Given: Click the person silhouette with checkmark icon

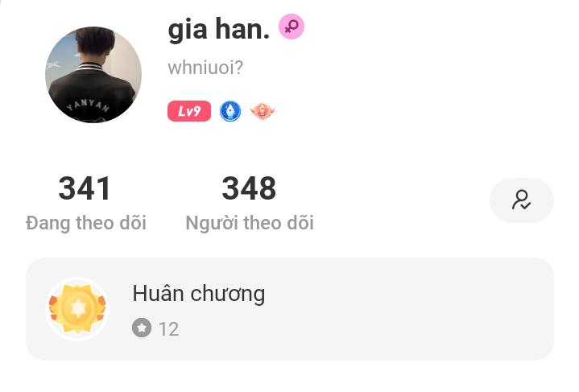Looking at the screenshot, I should click(x=521, y=200).
